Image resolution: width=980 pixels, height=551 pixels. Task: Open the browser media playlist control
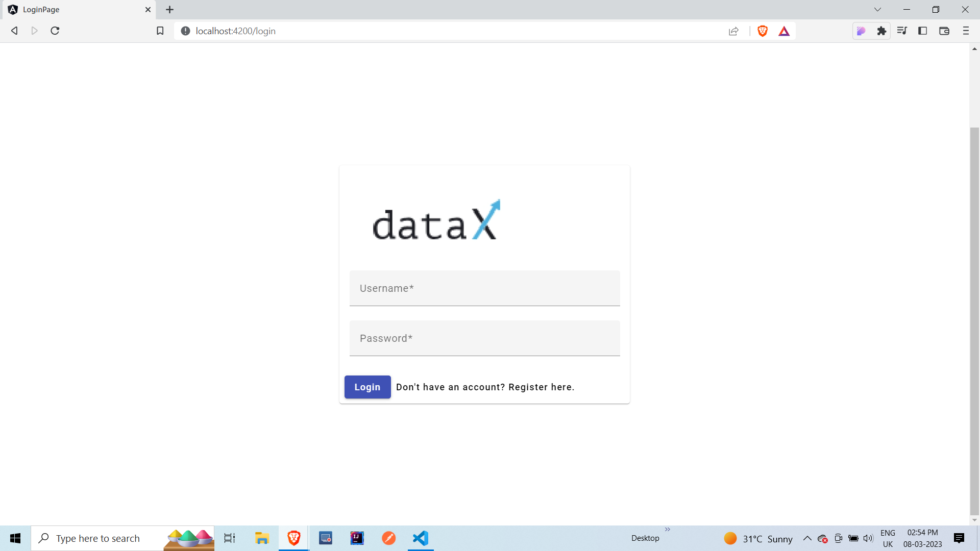[x=902, y=31]
